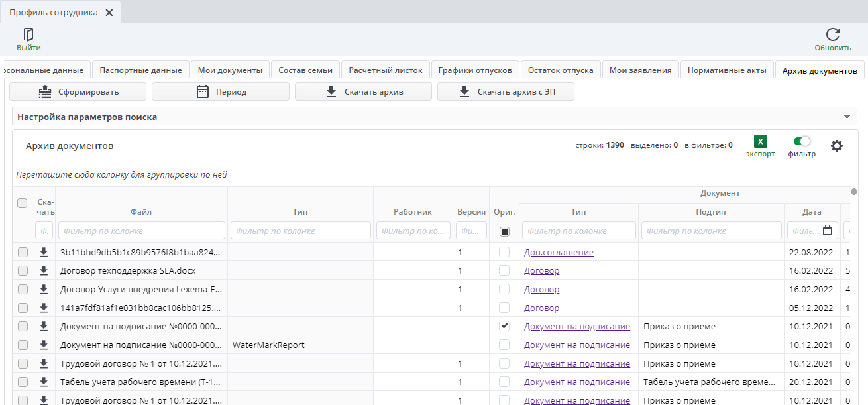Download Табель учета рабочего времени file

pyautogui.click(x=44, y=382)
